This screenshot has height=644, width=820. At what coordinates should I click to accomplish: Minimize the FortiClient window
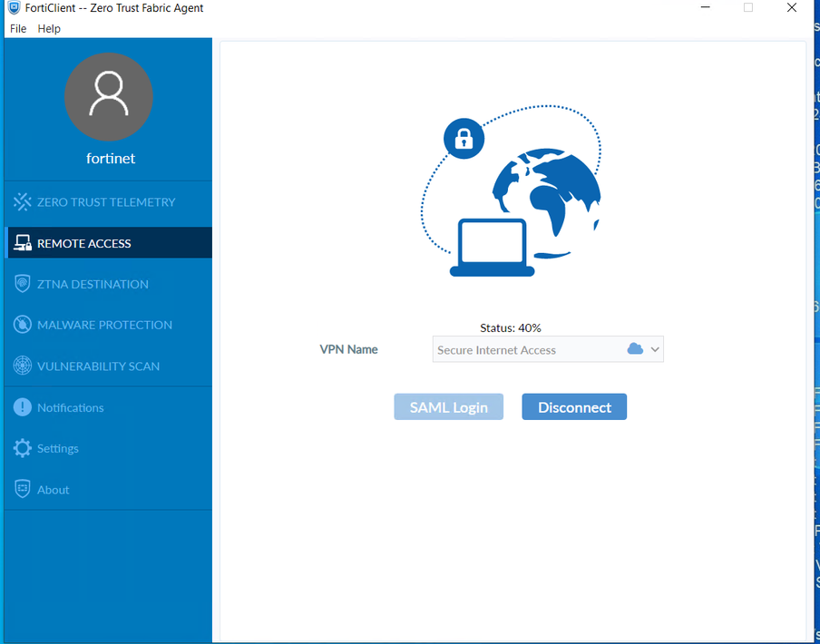(x=706, y=7)
